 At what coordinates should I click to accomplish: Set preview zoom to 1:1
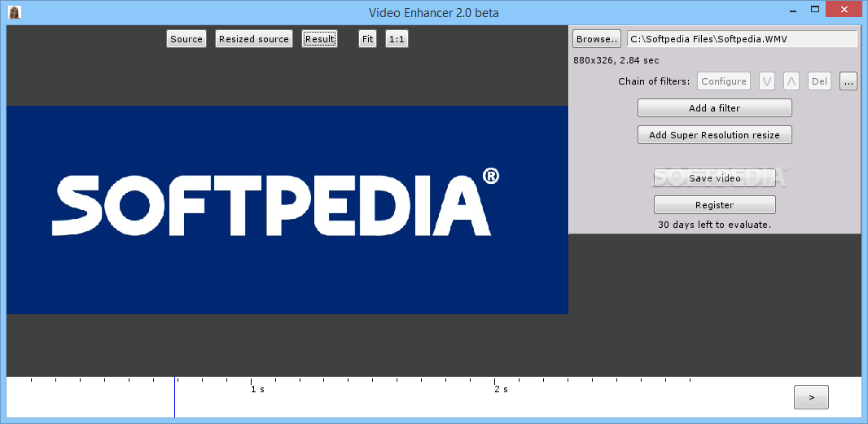click(x=397, y=39)
